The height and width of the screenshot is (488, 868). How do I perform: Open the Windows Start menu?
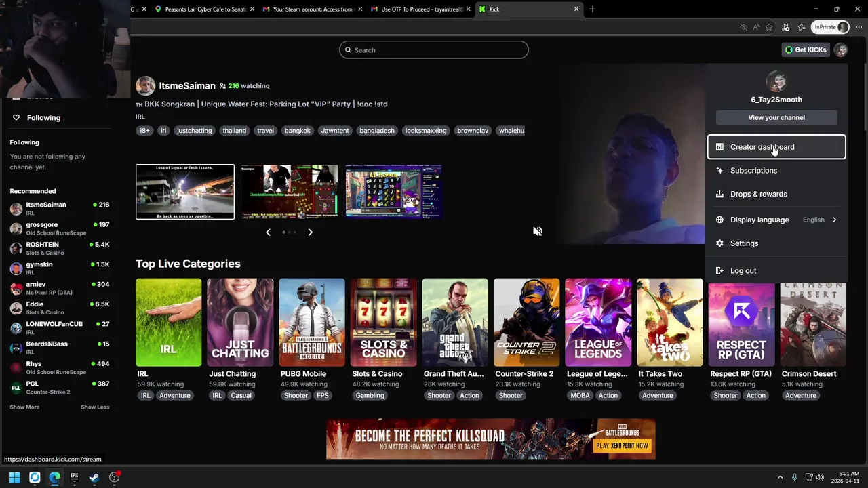coord(14,477)
